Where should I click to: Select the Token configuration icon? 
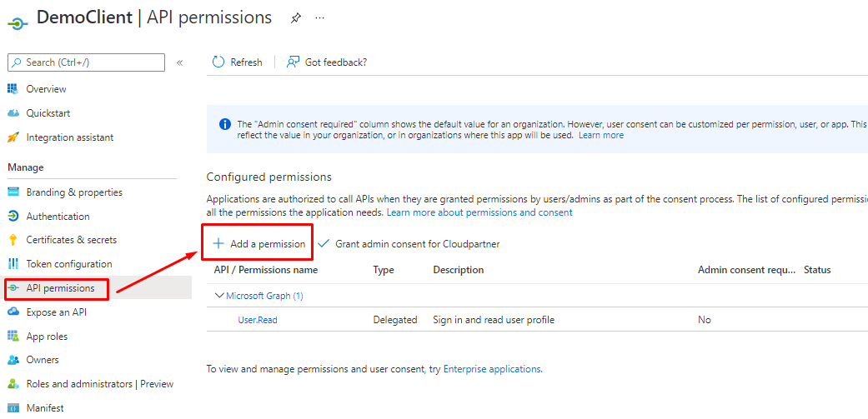coord(13,264)
